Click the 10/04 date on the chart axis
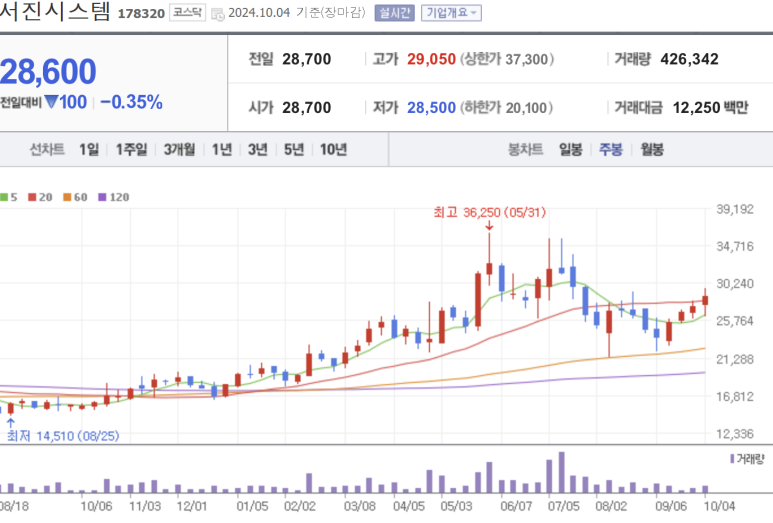The image size is (773, 523). 719,506
